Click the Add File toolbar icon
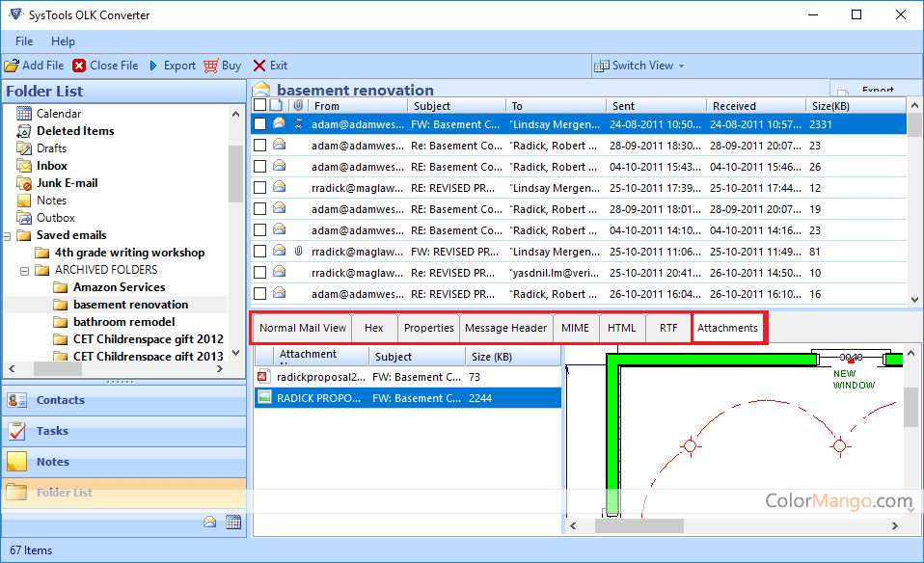This screenshot has height=563, width=924. pos(12,66)
